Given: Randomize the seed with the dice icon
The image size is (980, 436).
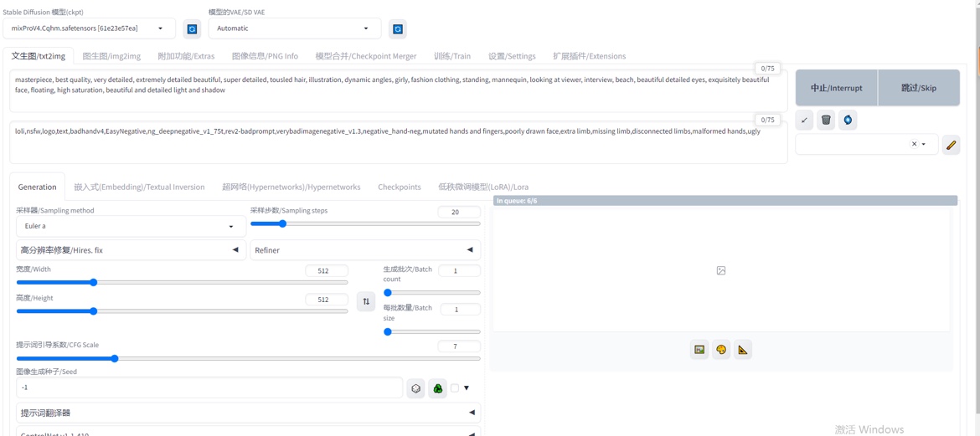Looking at the screenshot, I should coord(415,388).
